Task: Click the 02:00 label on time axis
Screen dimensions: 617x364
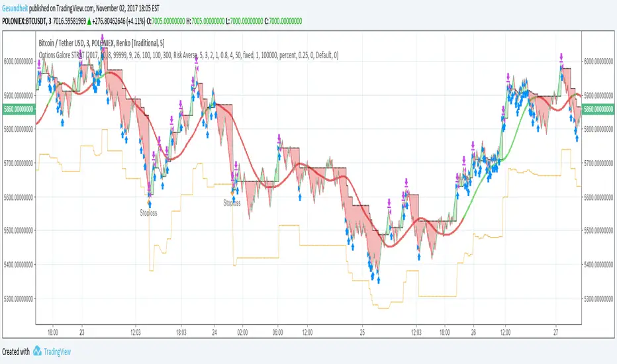Action: coord(242,332)
